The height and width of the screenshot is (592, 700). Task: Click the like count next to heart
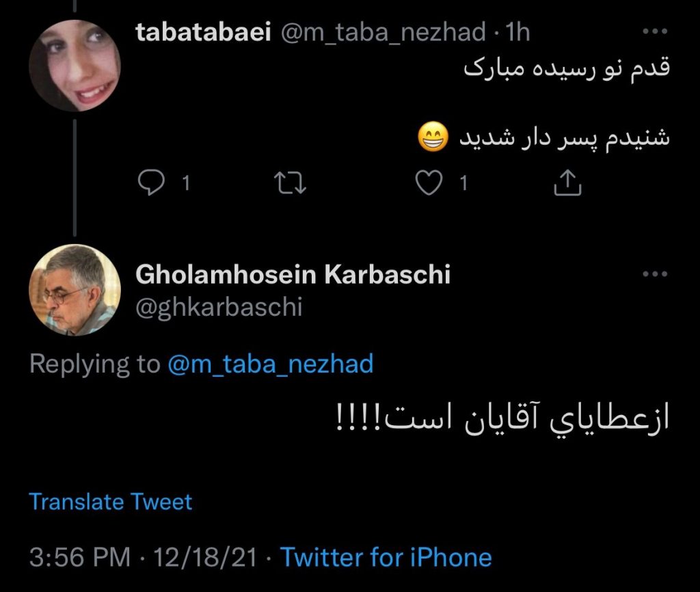[x=463, y=183]
